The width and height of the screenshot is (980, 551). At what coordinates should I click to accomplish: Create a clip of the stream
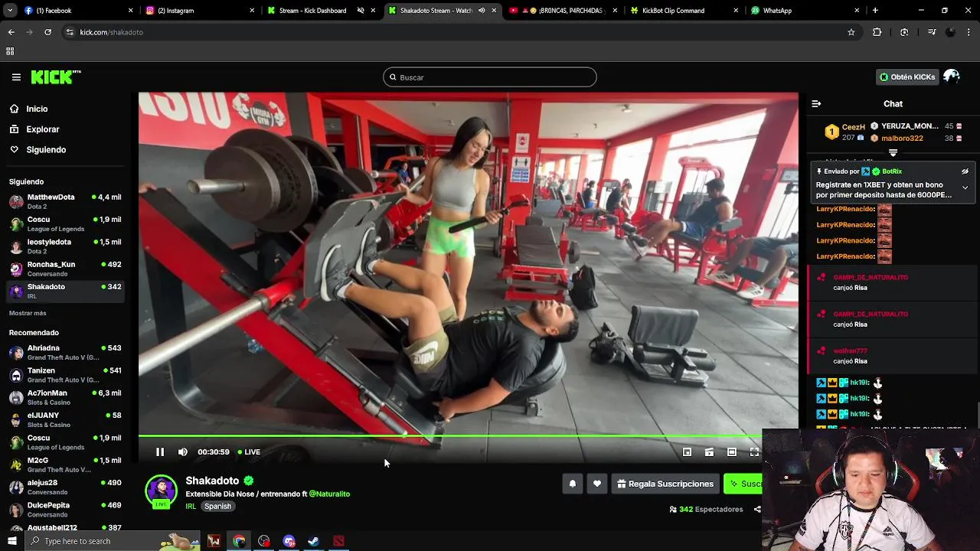(x=709, y=452)
